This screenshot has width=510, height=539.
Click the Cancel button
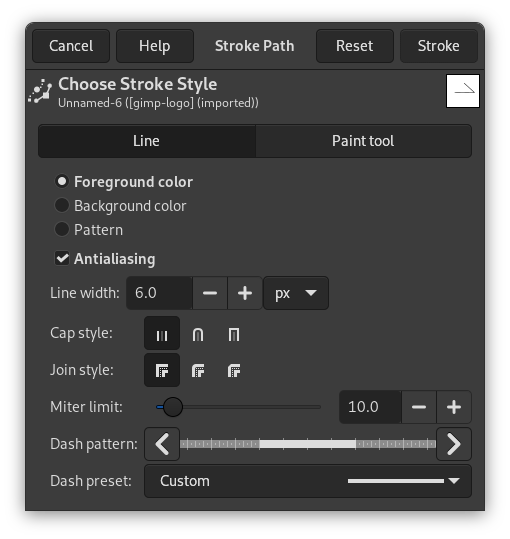point(71,46)
